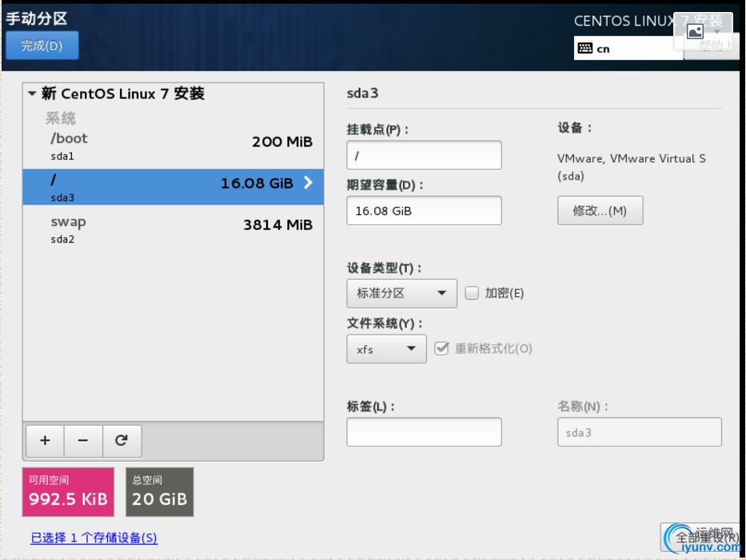Click the 挂载点(P) mount point field
The height and width of the screenshot is (560, 746).
[424, 155]
